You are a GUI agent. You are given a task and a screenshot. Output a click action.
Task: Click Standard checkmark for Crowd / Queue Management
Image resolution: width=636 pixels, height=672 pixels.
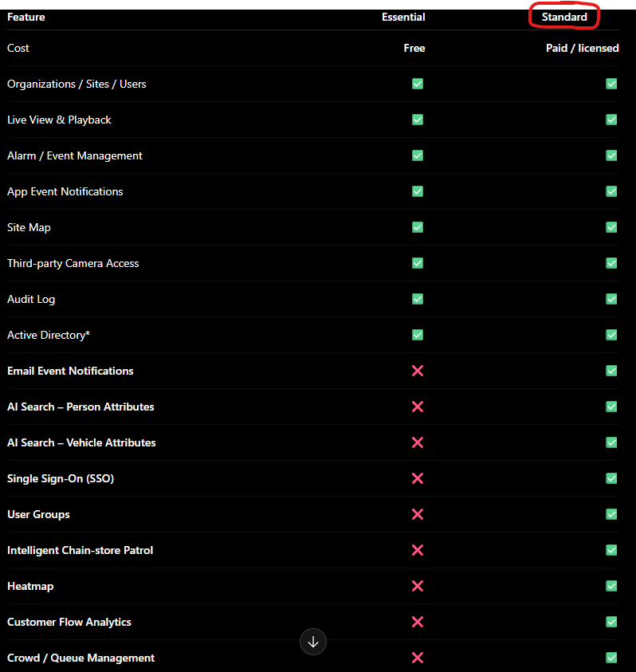(x=611, y=658)
